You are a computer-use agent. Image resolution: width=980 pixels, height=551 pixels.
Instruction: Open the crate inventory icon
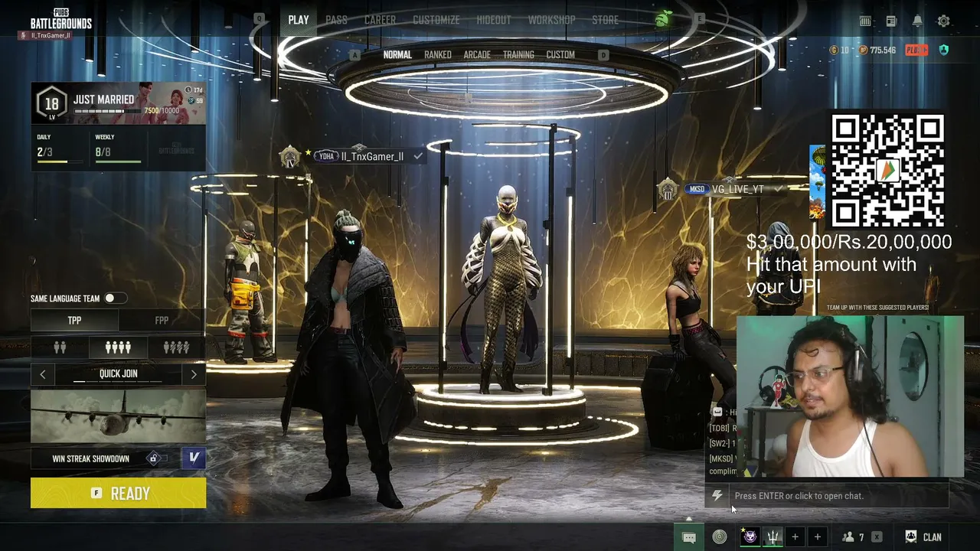[865, 21]
